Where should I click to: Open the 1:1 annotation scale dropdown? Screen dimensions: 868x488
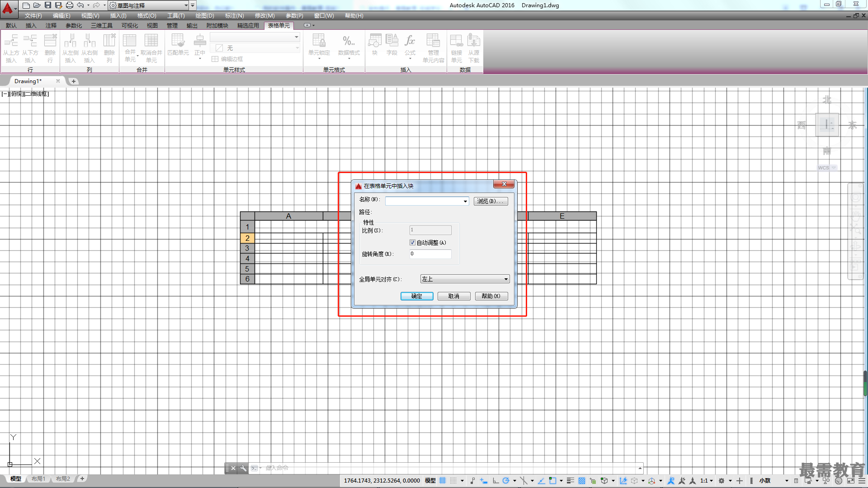pyautogui.click(x=706, y=481)
